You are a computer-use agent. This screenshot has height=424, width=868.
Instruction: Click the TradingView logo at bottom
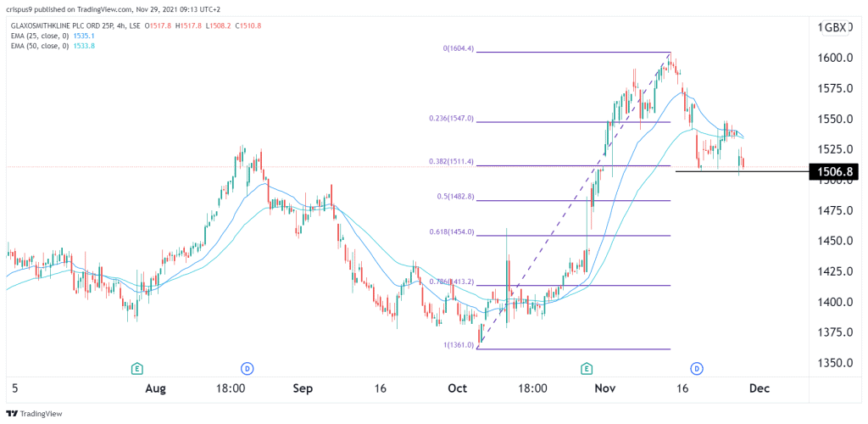(x=34, y=414)
